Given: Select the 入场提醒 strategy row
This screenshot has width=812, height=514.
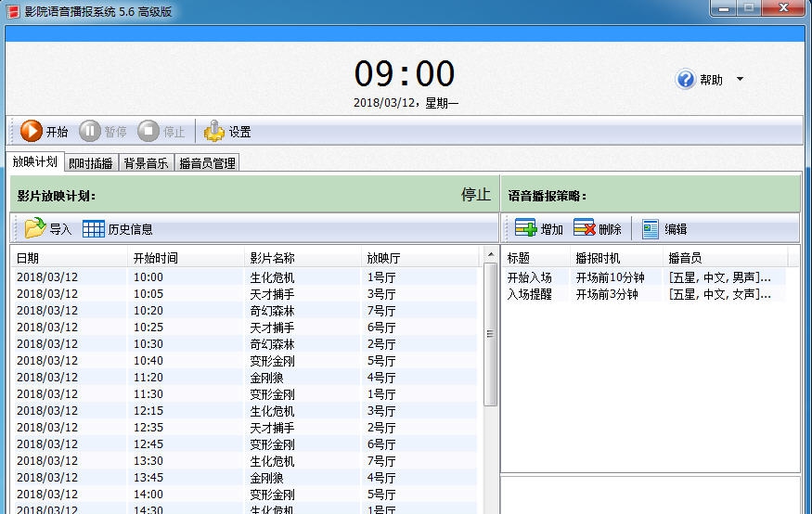Looking at the screenshot, I should pos(644,294).
